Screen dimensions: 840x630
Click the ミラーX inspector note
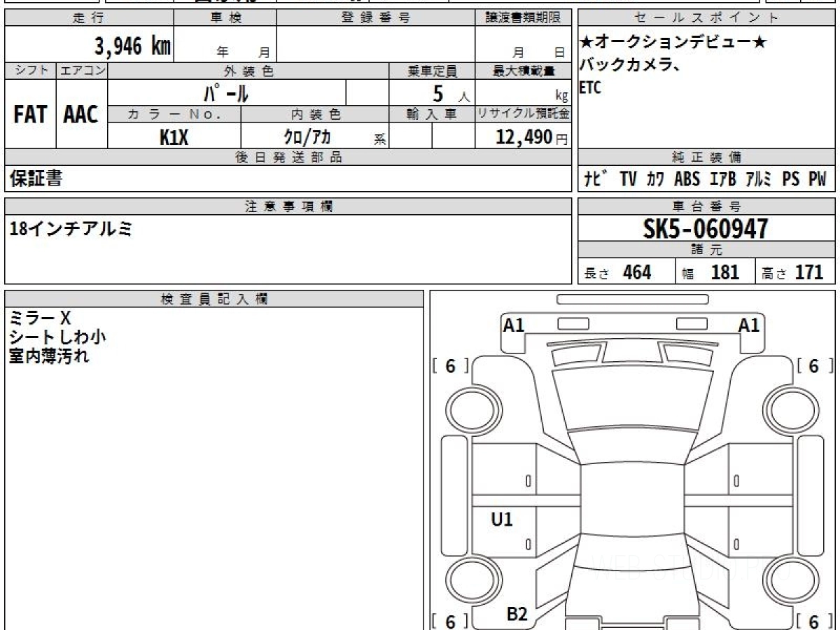[x=41, y=318]
